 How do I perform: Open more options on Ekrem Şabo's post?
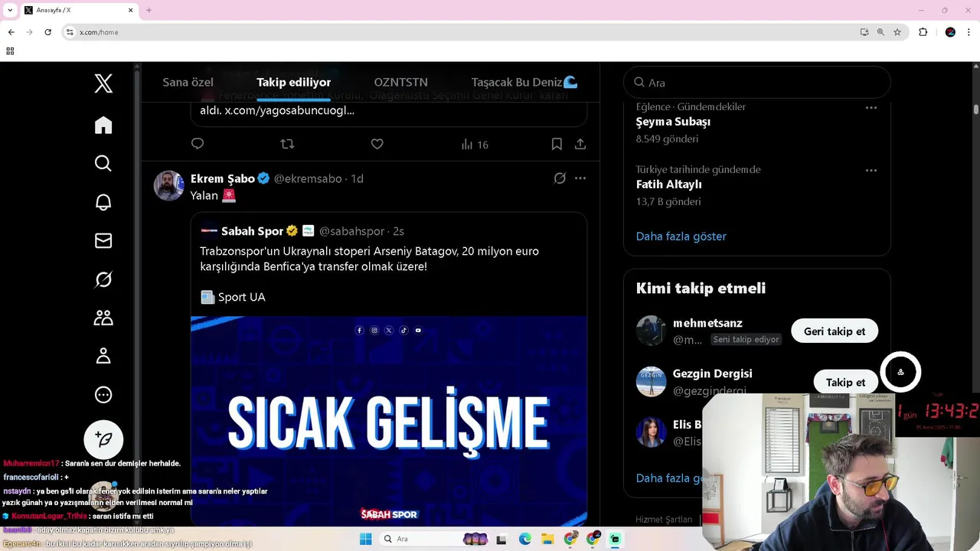tap(580, 178)
